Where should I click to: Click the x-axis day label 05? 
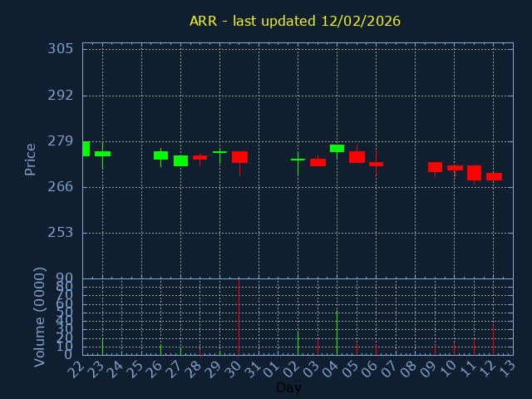click(x=350, y=368)
